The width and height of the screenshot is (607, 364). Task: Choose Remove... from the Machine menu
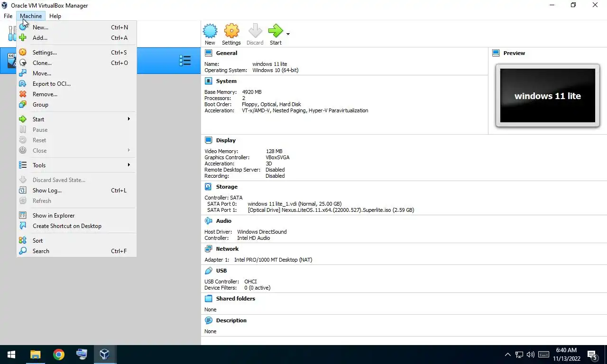tap(76, 94)
